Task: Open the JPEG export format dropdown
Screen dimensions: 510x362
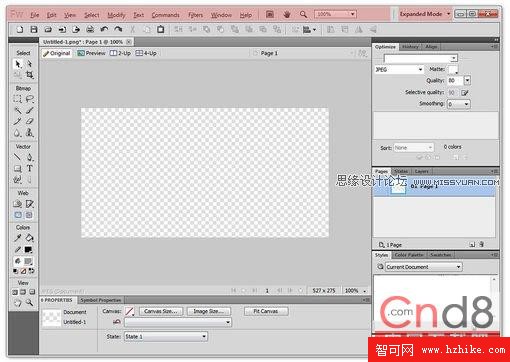Action: pyautogui.click(x=399, y=69)
